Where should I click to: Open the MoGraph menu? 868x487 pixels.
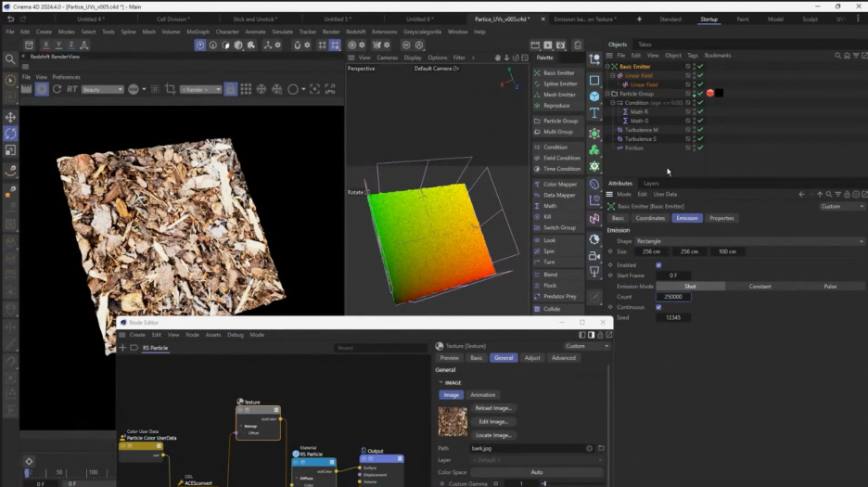pos(198,32)
